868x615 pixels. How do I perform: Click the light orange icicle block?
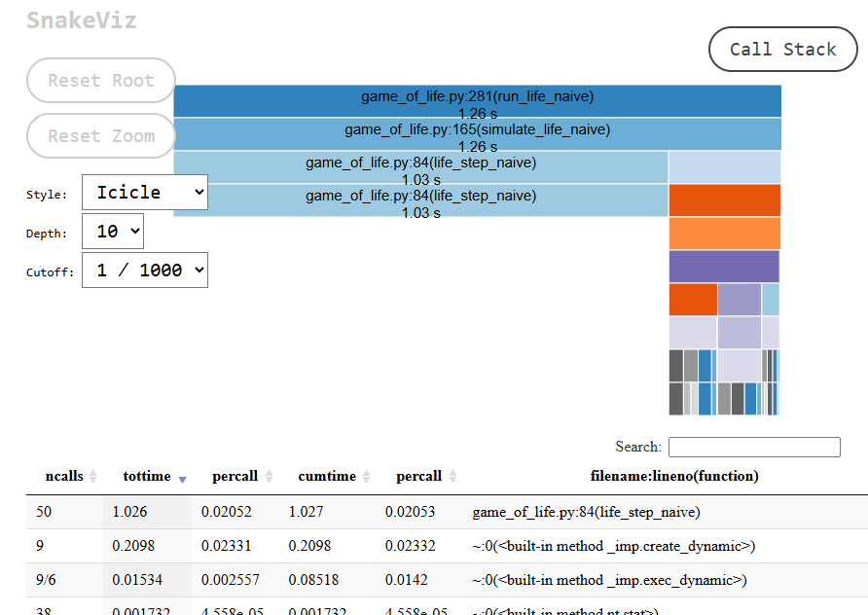click(725, 233)
